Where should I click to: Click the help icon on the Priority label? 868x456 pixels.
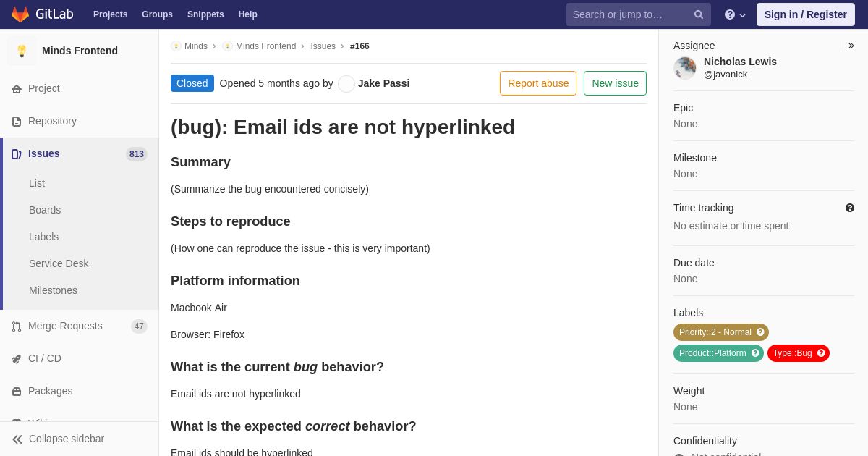click(760, 332)
